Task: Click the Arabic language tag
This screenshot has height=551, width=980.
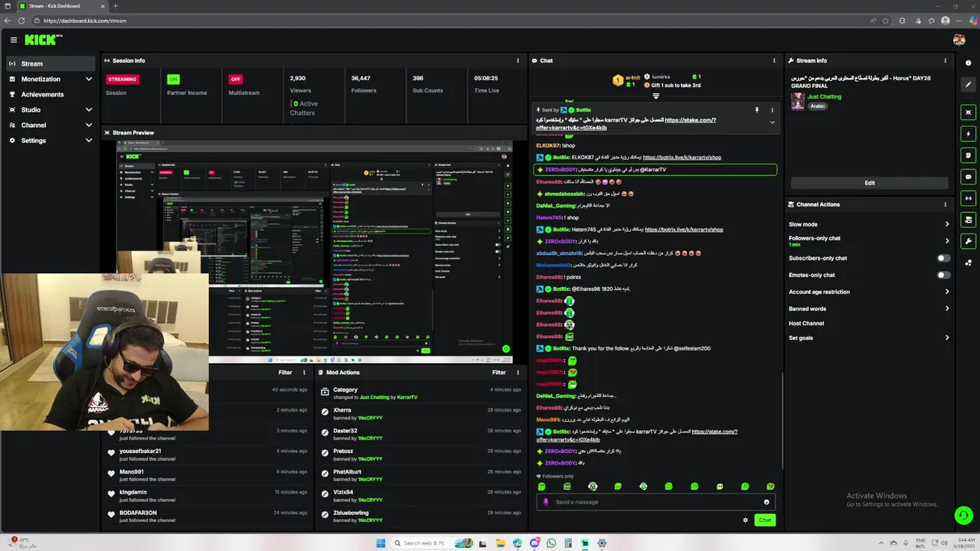Action: pyautogui.click(x=818, y=106)
